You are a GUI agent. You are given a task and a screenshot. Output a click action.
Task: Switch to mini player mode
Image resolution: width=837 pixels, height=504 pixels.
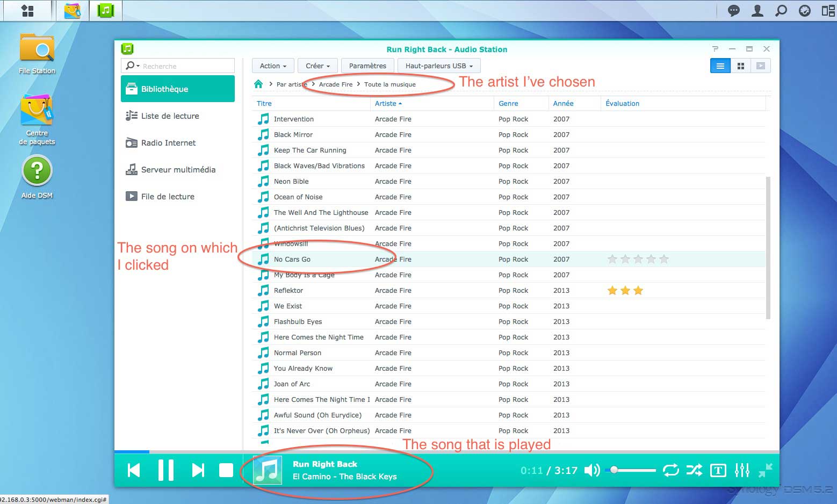(x=766, y=470)
